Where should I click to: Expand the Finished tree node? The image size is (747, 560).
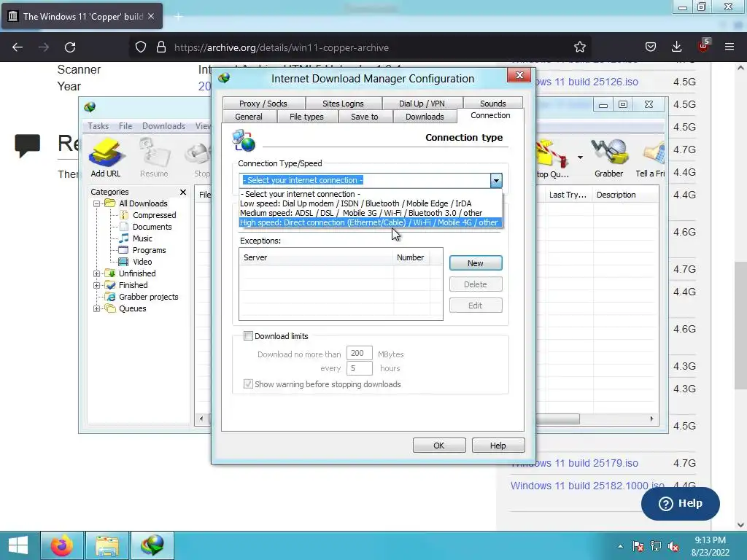pyautogui.click(x=97, y=285)
